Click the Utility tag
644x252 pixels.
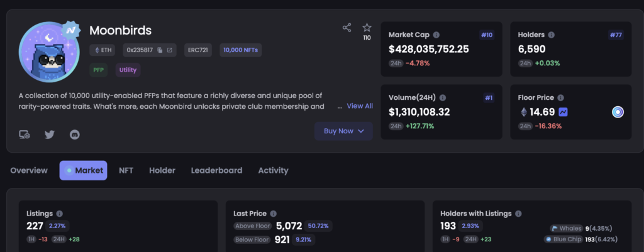coord(128,70)
